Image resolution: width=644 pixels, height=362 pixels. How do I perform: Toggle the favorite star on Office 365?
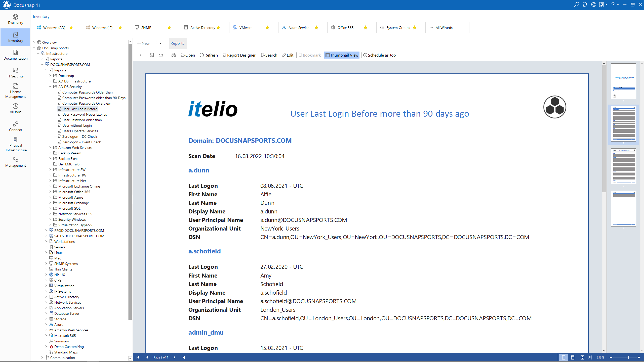pyautogui.click(x=366, y=27)
